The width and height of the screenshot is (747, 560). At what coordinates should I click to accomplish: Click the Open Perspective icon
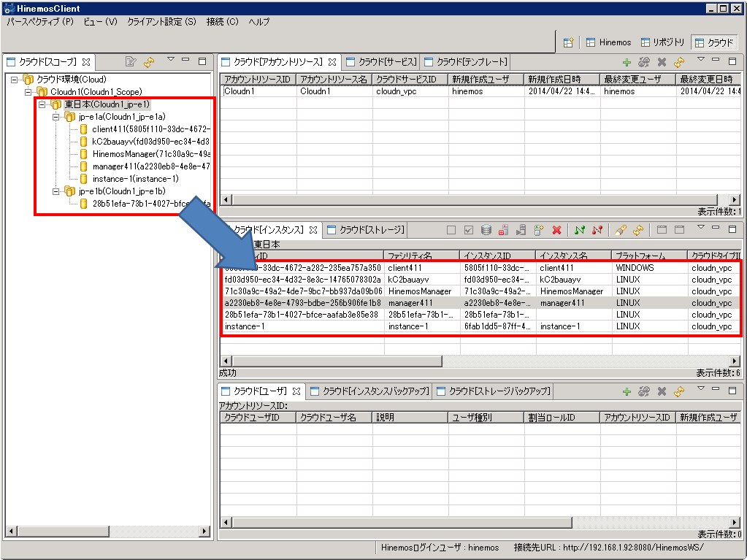pyautogui.click(x=568, y=42)
